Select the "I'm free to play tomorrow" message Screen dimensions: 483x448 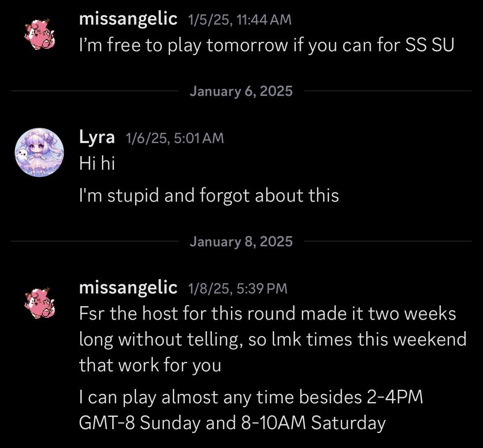[266, 45]
